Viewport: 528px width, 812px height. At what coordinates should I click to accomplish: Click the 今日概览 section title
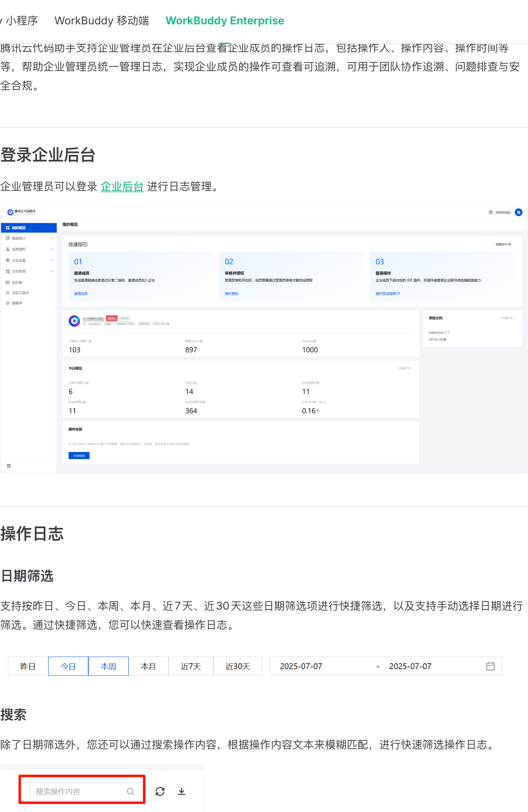[75, 368]
